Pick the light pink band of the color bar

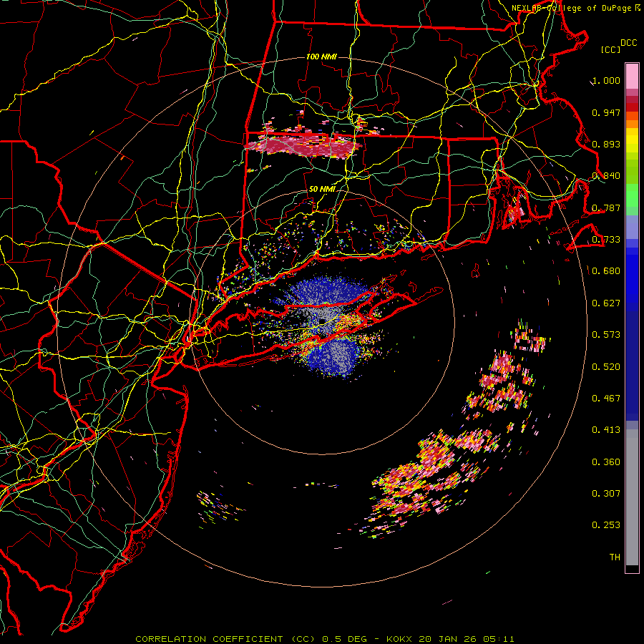632,77
